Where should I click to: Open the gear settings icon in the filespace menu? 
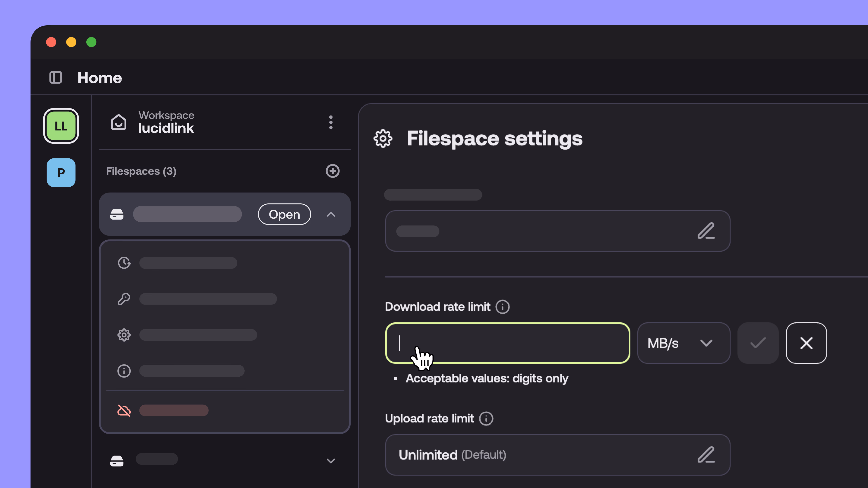pyautogui.click(x=124, y=335)
